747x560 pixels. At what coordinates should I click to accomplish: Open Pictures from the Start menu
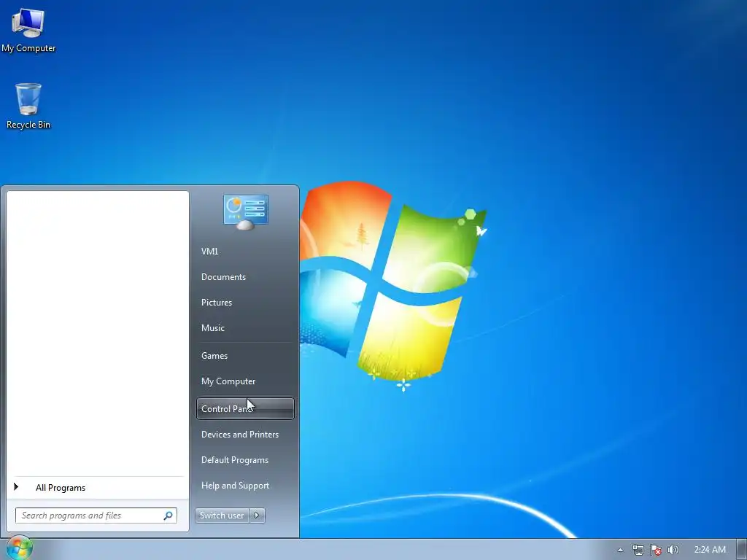tap(245, 303)
